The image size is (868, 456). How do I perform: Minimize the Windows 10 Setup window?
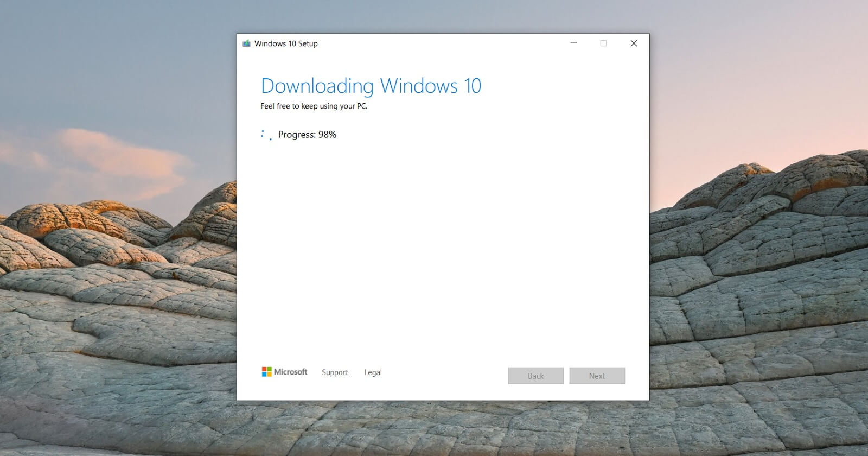tap(573, 43)
